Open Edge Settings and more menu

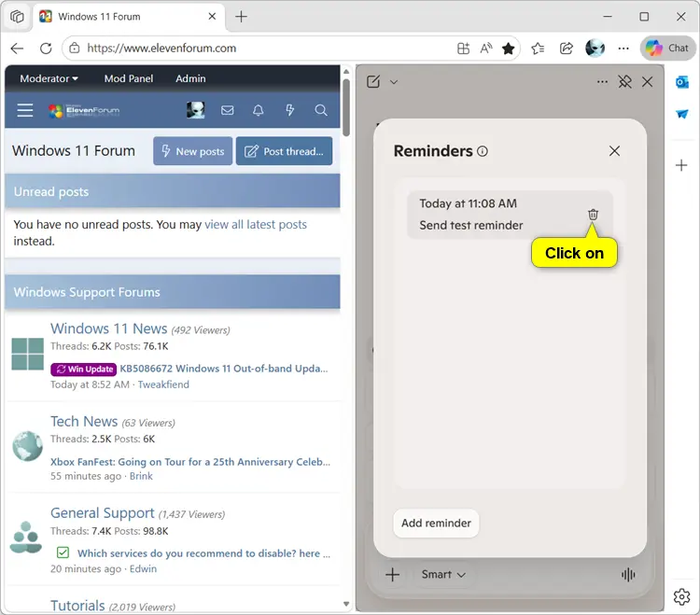point(623,49)
